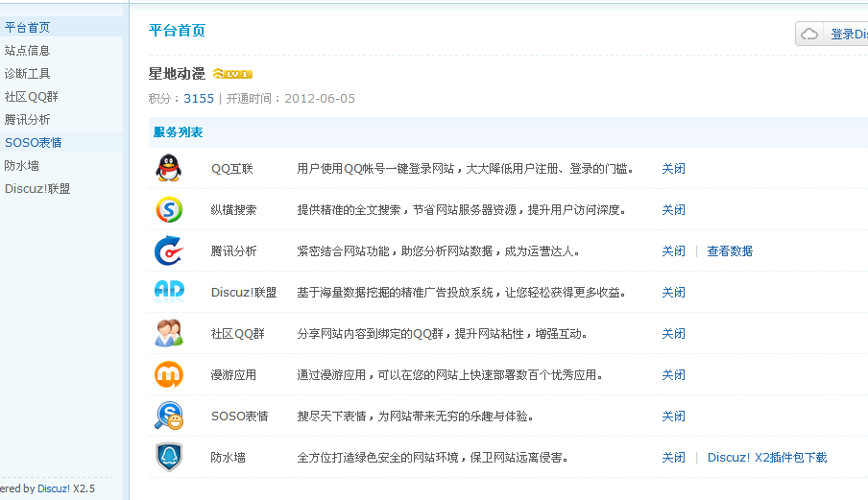
Task: Click 关闭 for SOSO表情 service
Action: [x=674, y=416]
